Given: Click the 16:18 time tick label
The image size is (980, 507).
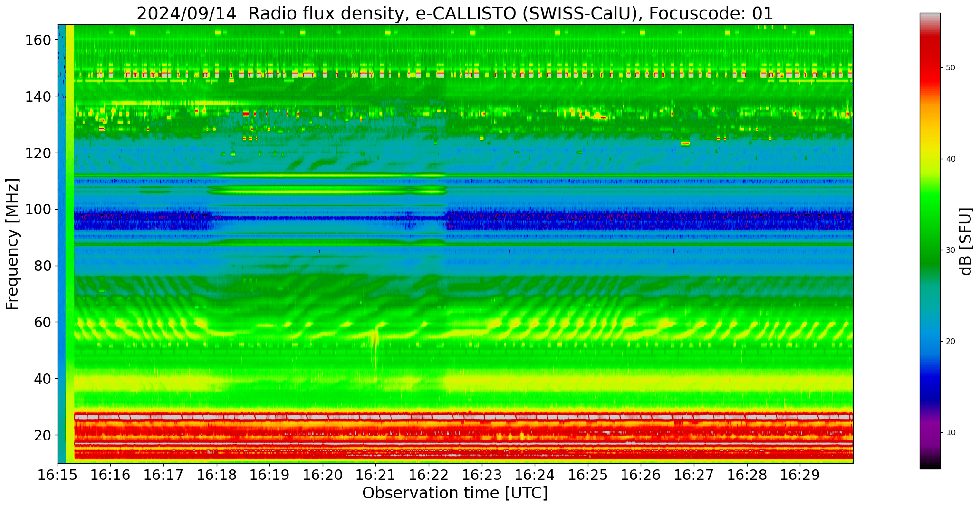Looking at the screenshot, I should [217, 475].
